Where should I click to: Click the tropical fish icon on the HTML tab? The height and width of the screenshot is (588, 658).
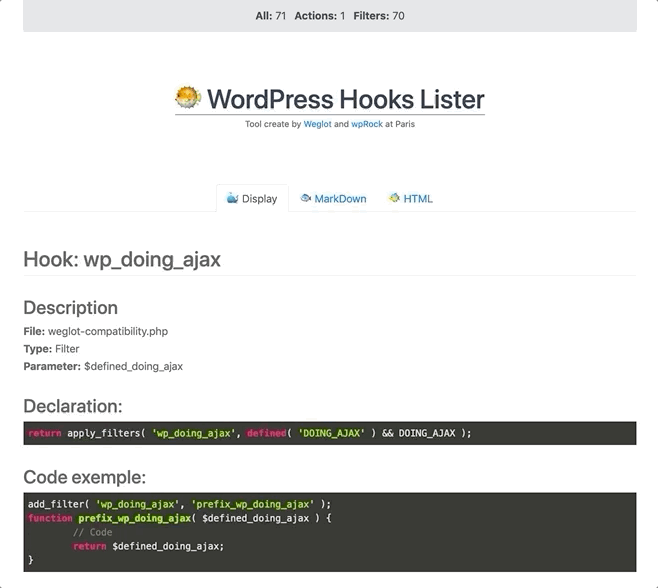[x=394, y=198]
